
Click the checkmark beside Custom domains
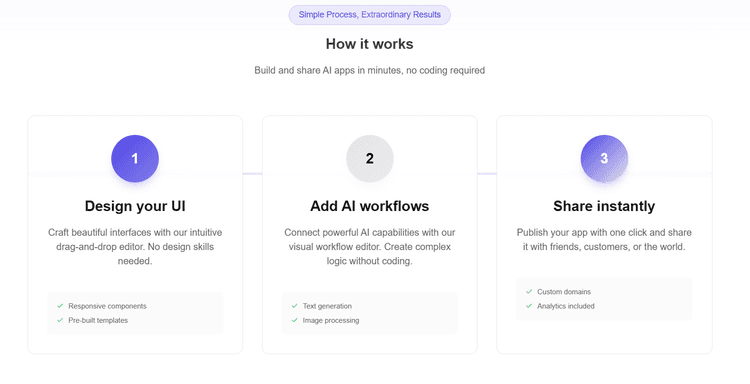[529, 291]
